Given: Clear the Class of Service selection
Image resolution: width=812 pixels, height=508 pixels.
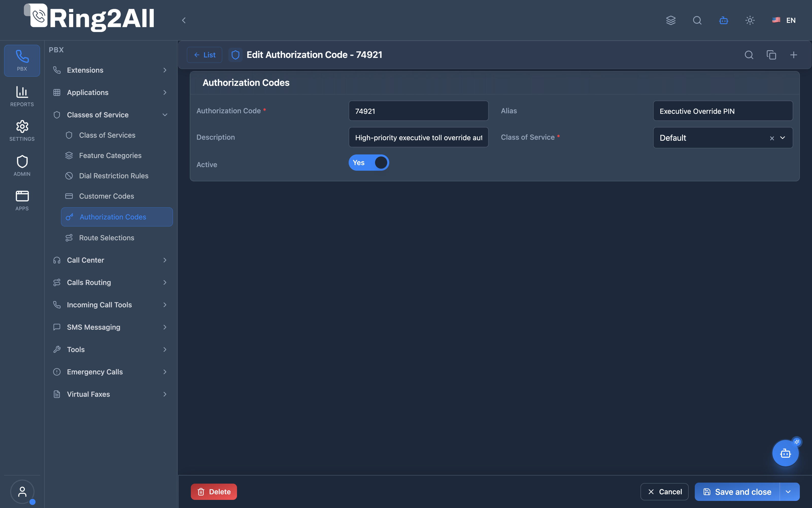Looking at the screenshot, I should pos(772,138).
